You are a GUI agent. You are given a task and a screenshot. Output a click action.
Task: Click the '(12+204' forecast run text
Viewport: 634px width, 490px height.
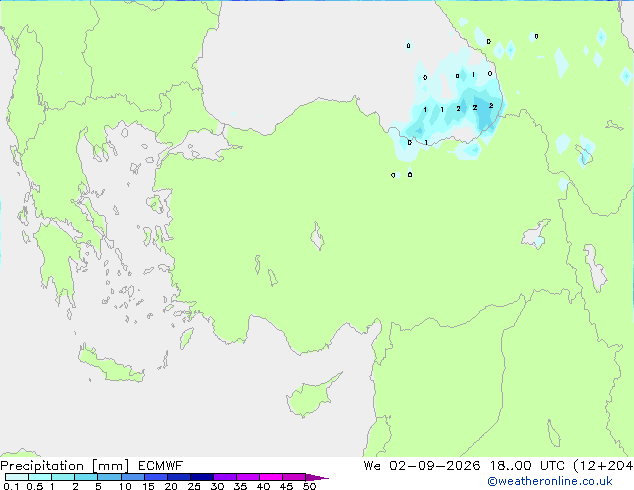pyautogui.click(x=603, y=466)
